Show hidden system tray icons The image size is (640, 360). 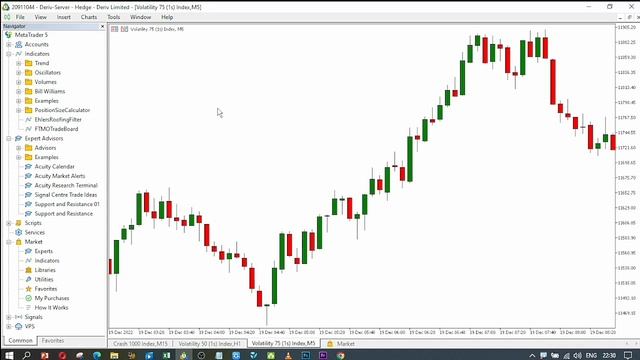tap(532, 356)
